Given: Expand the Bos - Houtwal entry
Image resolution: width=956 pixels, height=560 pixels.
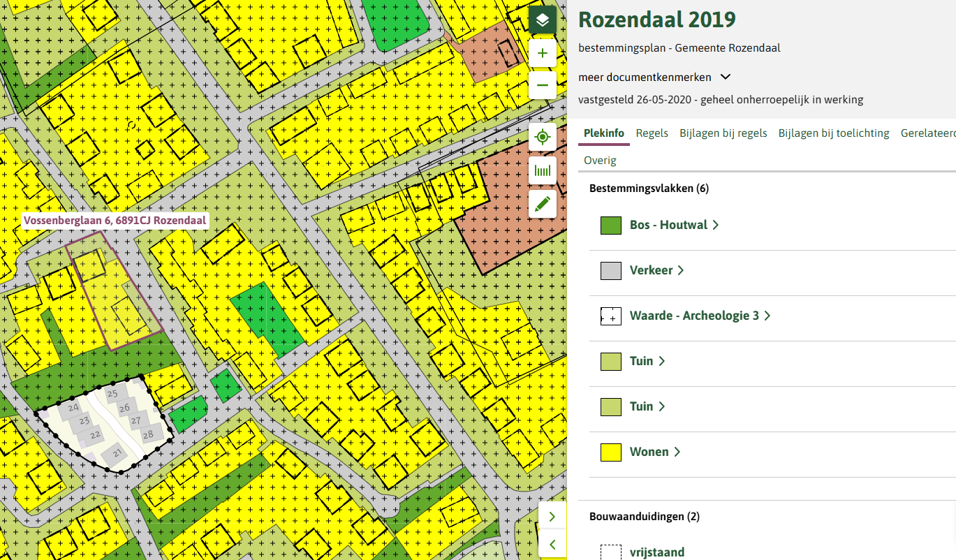Looking at the screenshot, I should [674, 225].
